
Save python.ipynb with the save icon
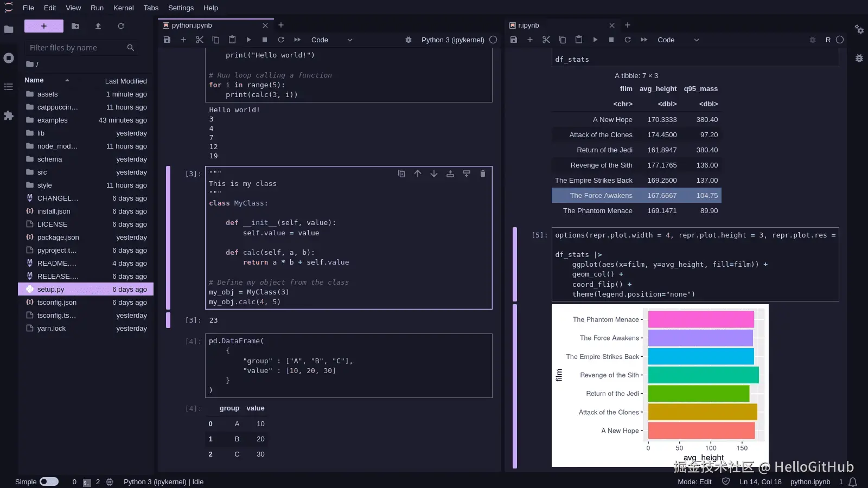(167, 40)
